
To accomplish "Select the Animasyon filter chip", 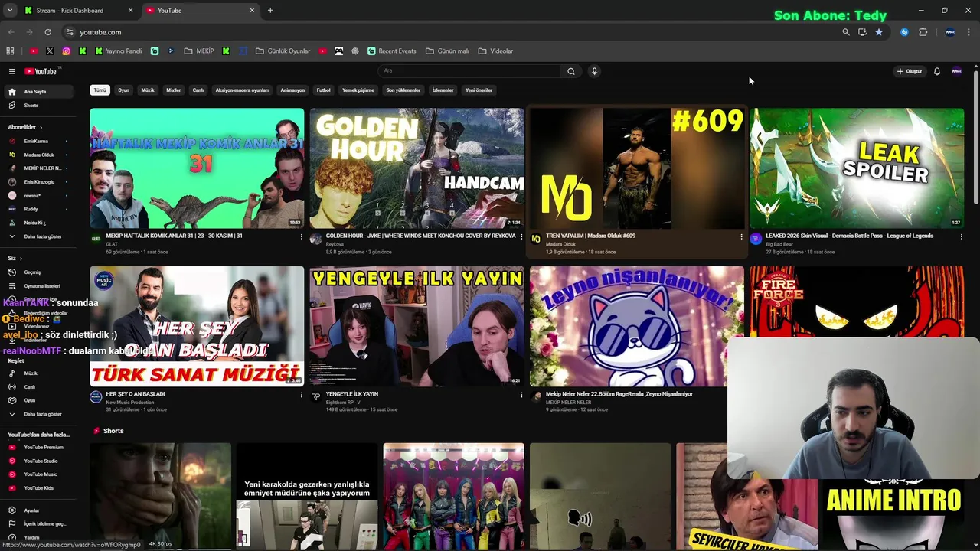I will point(292,90).
